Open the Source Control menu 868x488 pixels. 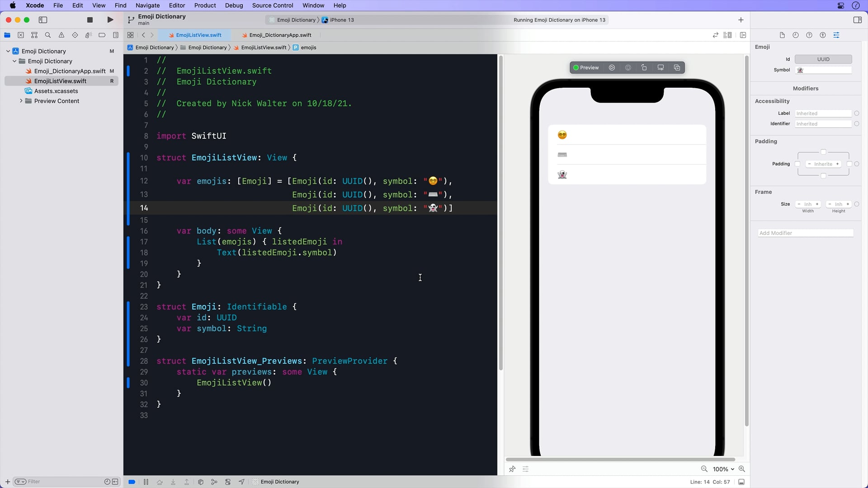273,5
